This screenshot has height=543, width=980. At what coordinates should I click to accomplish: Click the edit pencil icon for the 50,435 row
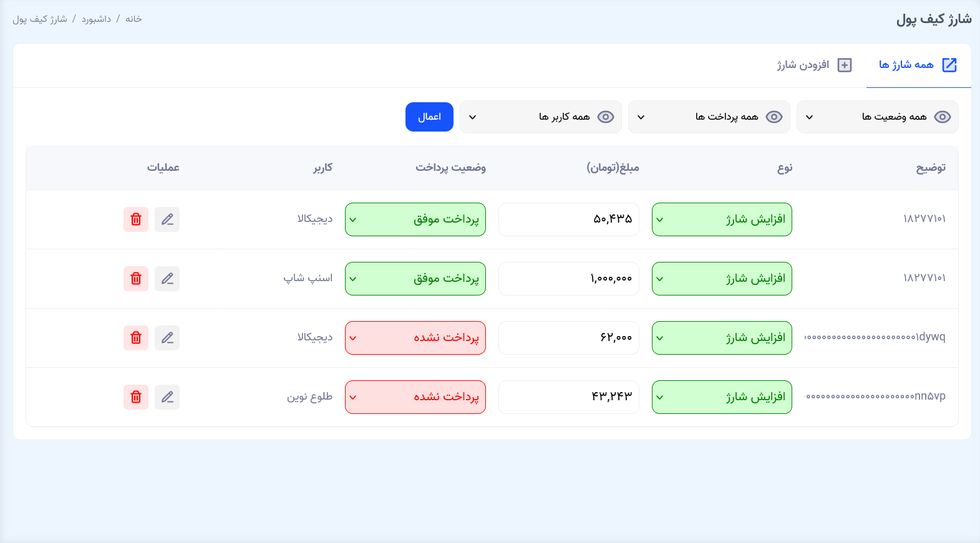point(167,219)
